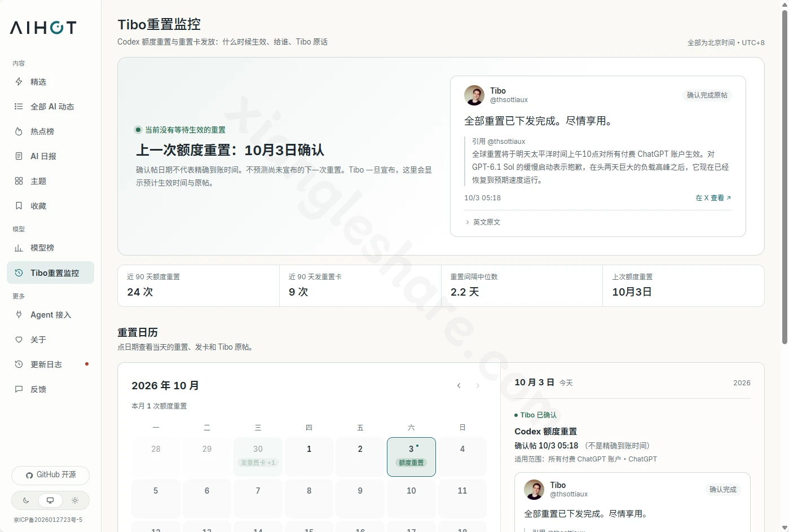Open 收藏 in the sidebar

pyautogui.click(x=50, y=206)
